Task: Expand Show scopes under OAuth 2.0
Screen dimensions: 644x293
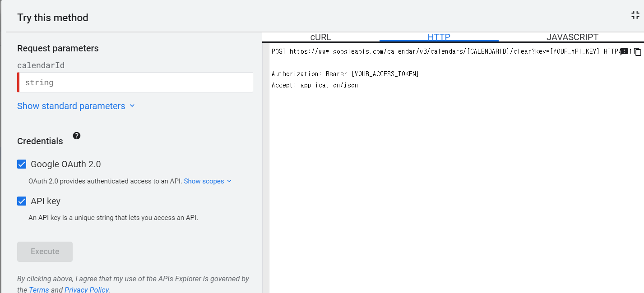Action: (x=208, y=181)
